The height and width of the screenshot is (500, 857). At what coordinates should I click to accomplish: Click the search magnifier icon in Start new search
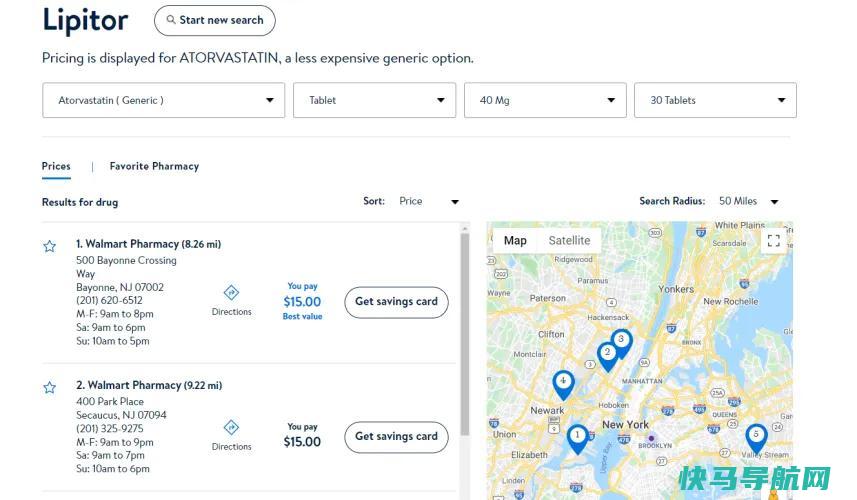tap(171, 20)
